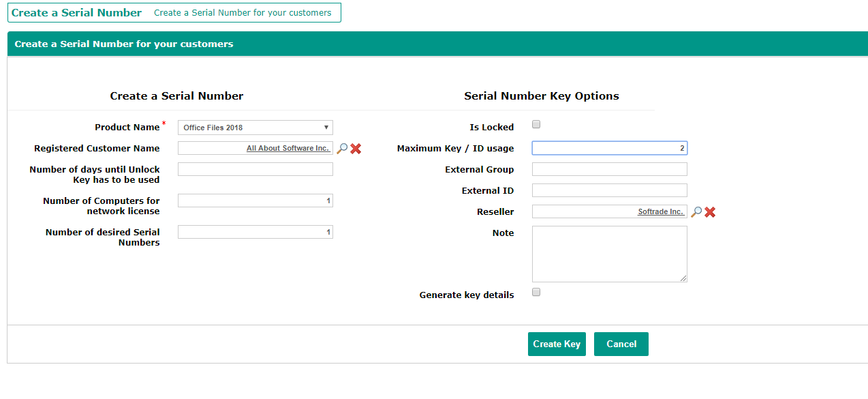Open the Product Name dropdown
The width and height of the screenshot is (868, 399).
pos(255,127)
